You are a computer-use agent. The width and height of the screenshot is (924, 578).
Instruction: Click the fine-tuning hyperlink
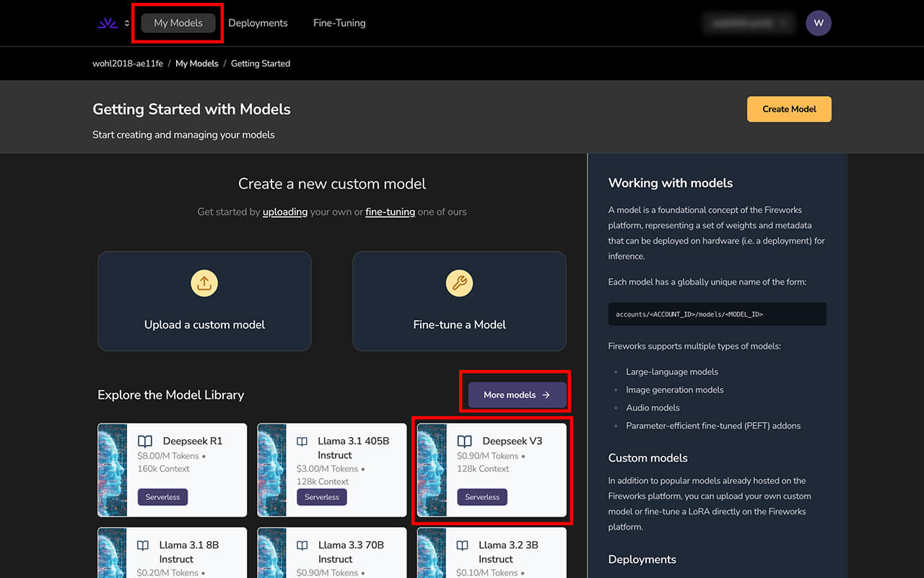click(390, 212)
